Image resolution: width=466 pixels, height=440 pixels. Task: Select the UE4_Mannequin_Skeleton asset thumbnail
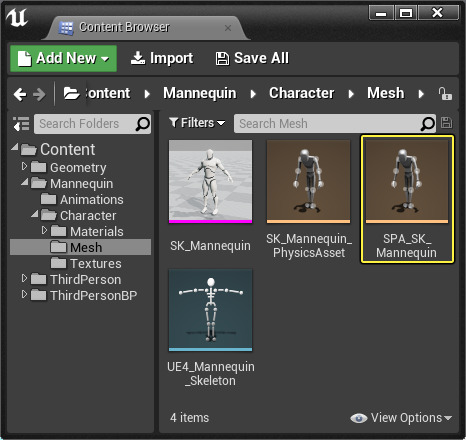point(210,310)
